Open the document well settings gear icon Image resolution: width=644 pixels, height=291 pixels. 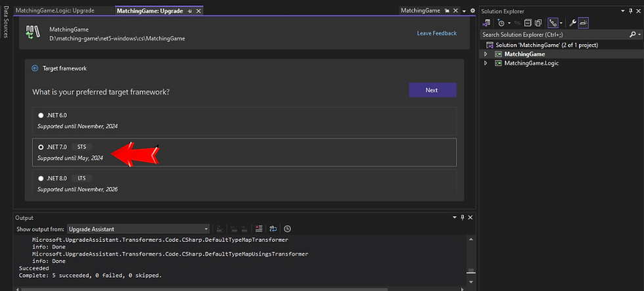(472, 11)
